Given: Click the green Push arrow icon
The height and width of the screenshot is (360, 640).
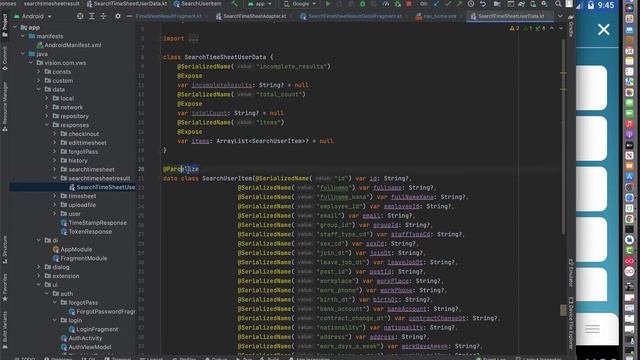Looking at the screenshot, I should point(459,4).
